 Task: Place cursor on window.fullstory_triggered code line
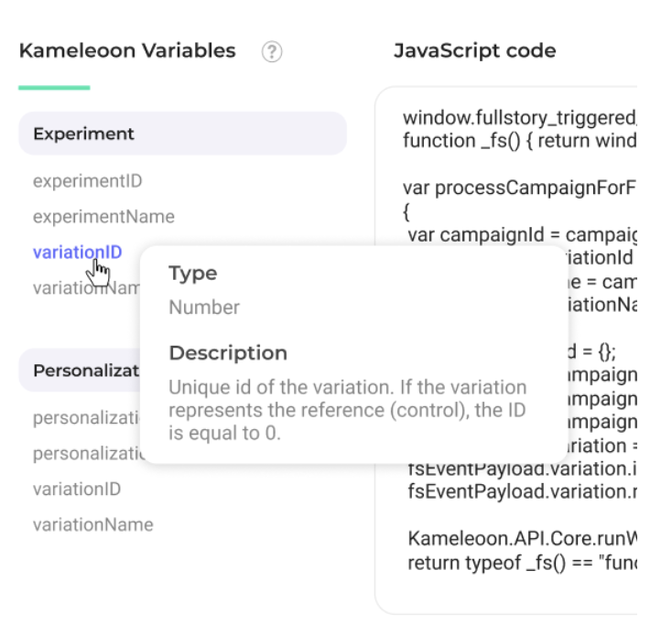coord(519,118)
